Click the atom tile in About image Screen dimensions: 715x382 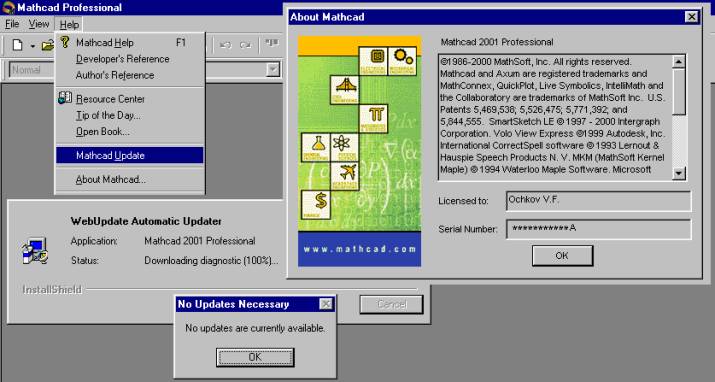pyautogui.click(x=345, y=148)
